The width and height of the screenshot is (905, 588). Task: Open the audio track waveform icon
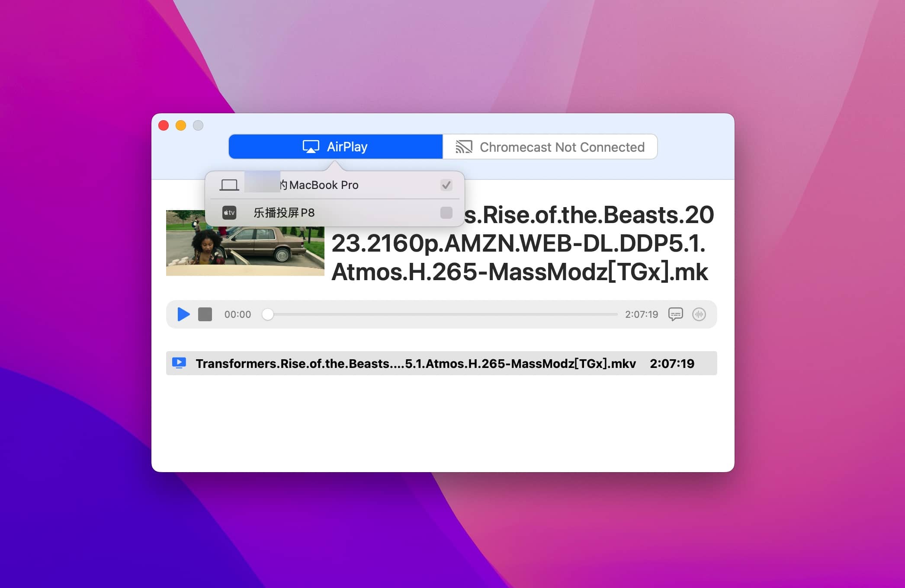(699, 314)
